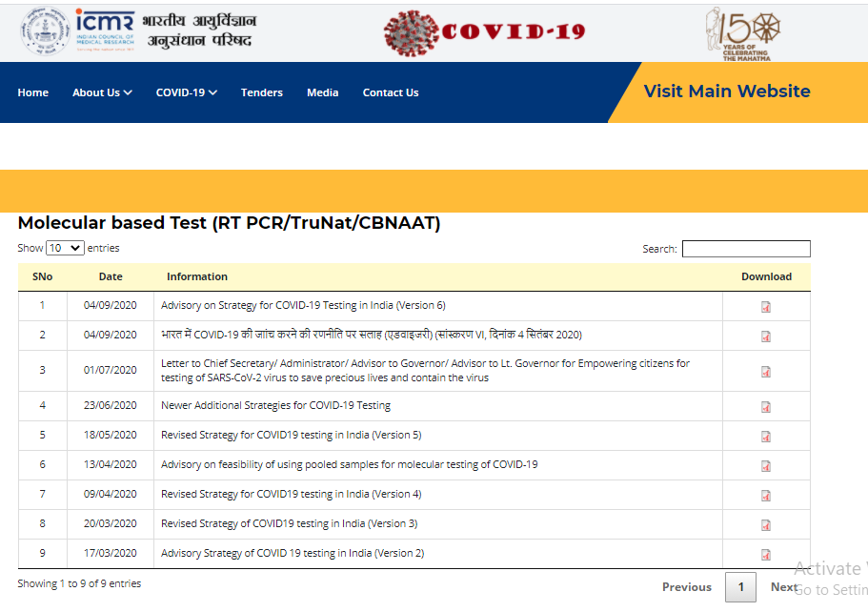Download Revised Strategy Version 5 PDF
The width and height of the screenshot is (868, 612).
pos(766,437)
